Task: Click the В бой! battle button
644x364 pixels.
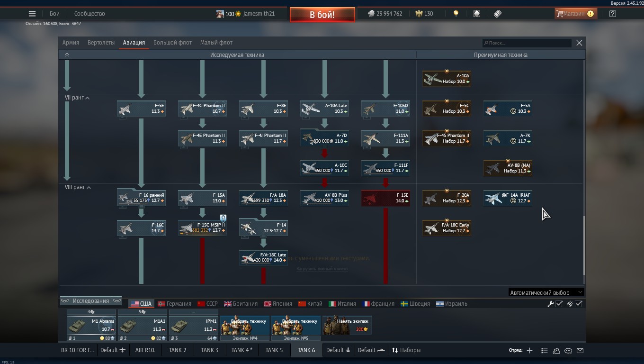Action: click(322, 15)
